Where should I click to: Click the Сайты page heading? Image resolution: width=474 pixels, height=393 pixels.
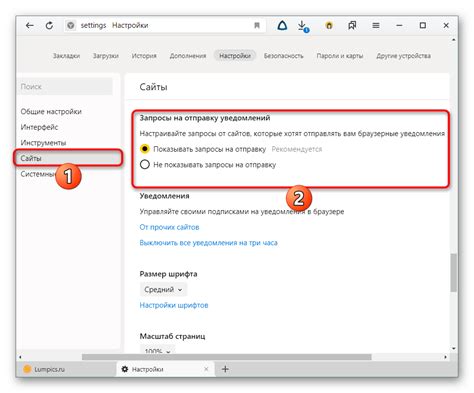(x=153, y=87)
